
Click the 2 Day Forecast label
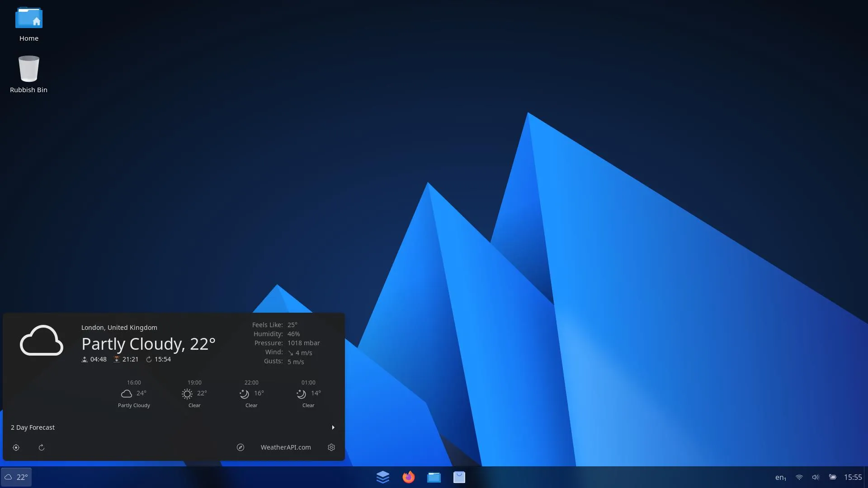pyautogui.click(x=33, y=427)
